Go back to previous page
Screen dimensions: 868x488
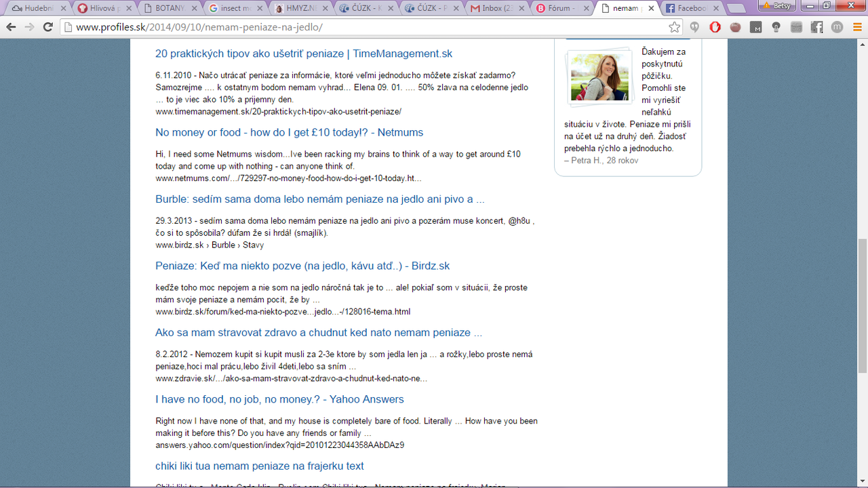pos(12,27)
